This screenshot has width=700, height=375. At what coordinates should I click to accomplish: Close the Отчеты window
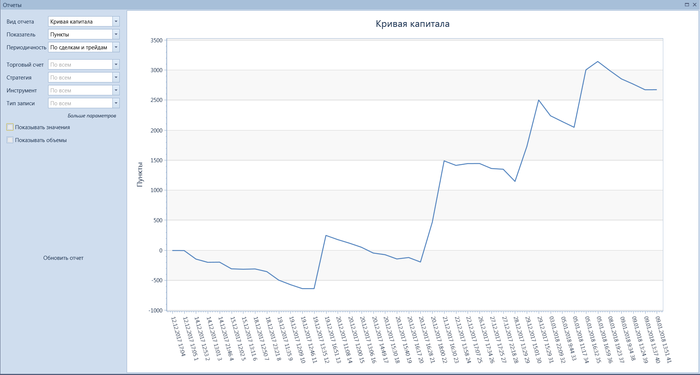coord(695,4)
